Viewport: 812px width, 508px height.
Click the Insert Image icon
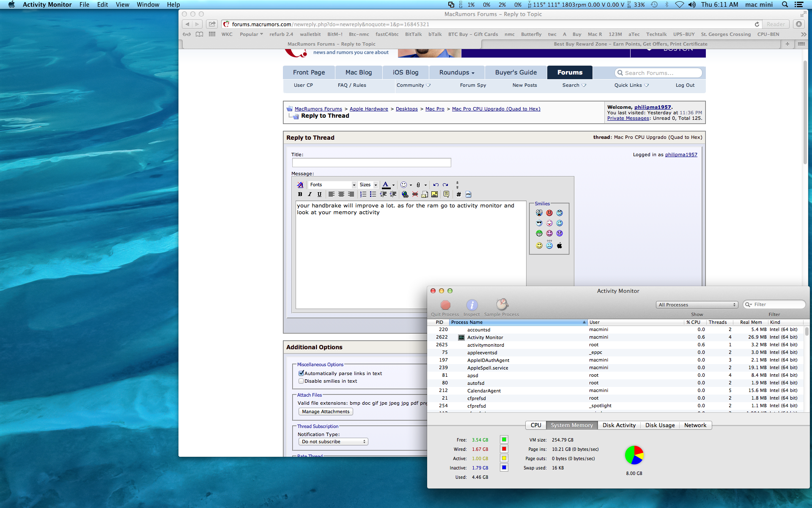[434, 194]
